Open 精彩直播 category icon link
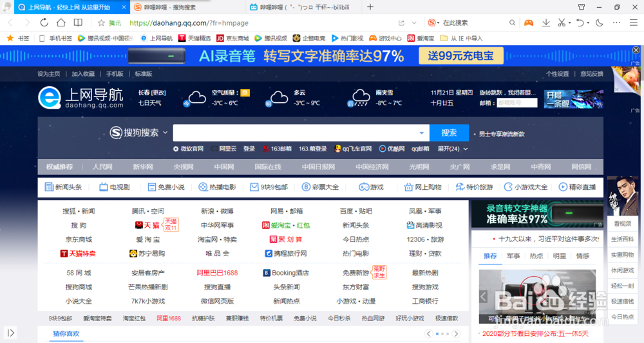Screen dimensions: 644x343 (577, 187)
